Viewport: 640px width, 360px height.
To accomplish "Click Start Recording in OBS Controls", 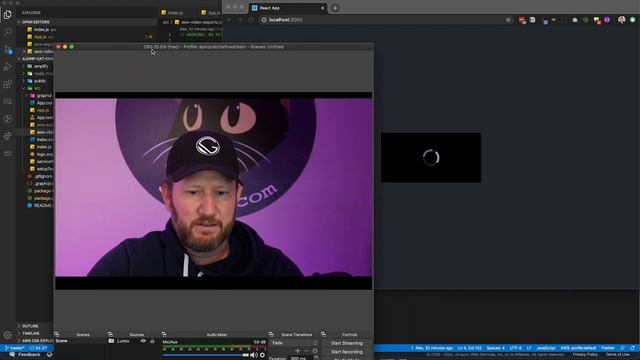I will click(x=347, y=352).
